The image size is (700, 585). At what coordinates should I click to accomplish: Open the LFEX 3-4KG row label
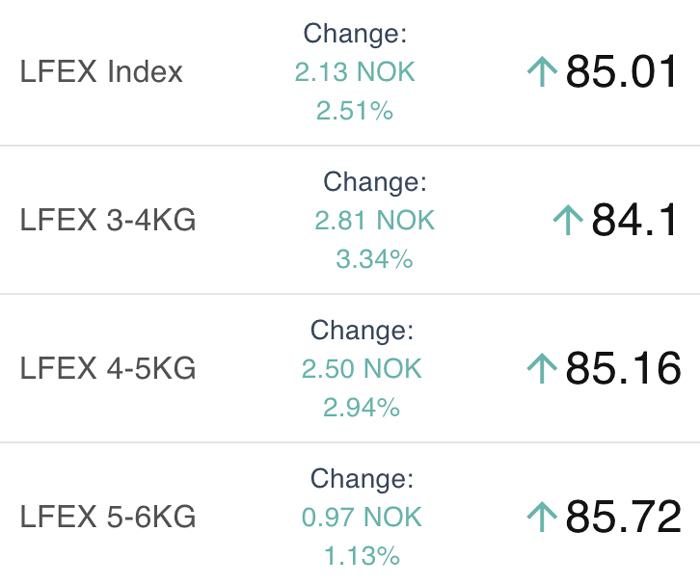(x=108, y=220)
